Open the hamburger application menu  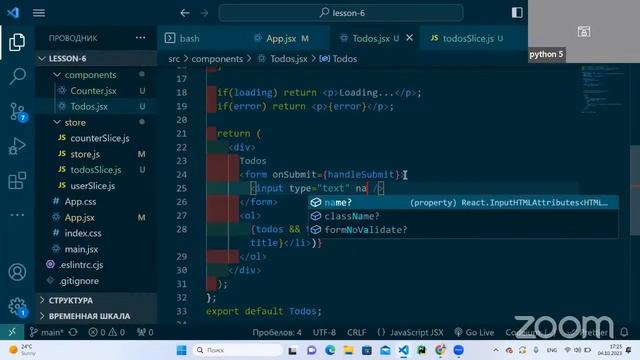[39, 13]
